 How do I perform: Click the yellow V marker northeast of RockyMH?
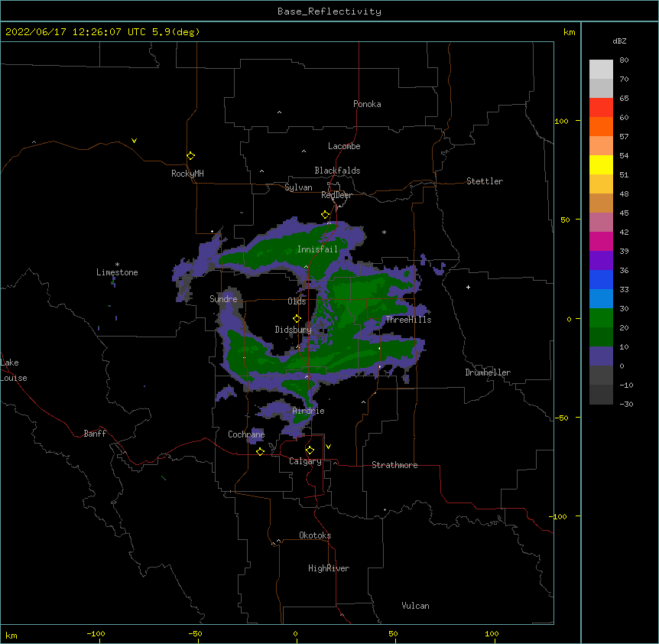[134, 141]
